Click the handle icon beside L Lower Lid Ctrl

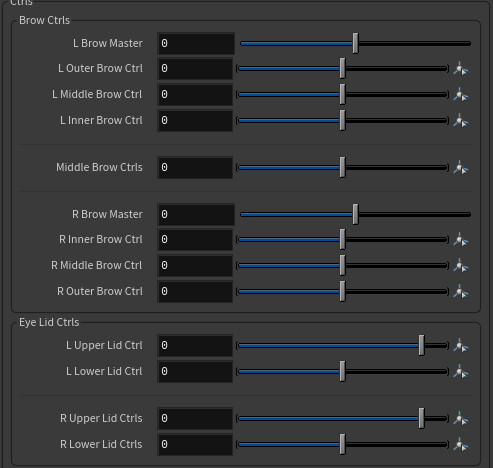pos(461,372)
